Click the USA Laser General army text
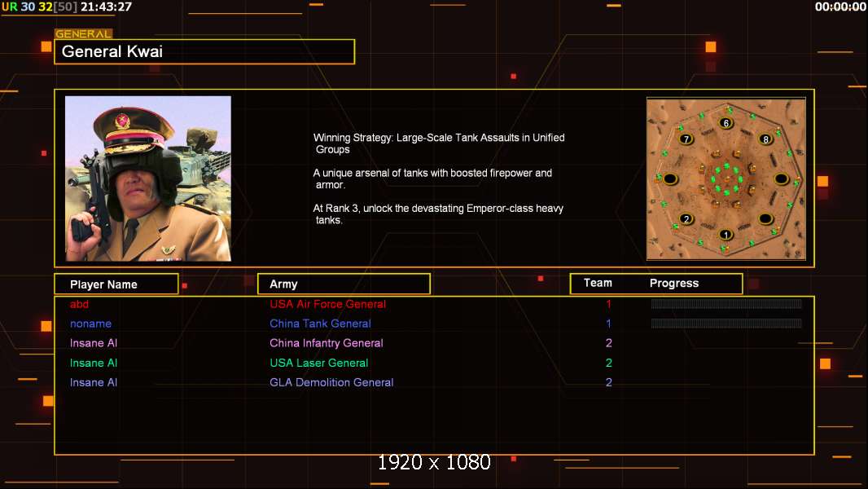 click(319, 363)
